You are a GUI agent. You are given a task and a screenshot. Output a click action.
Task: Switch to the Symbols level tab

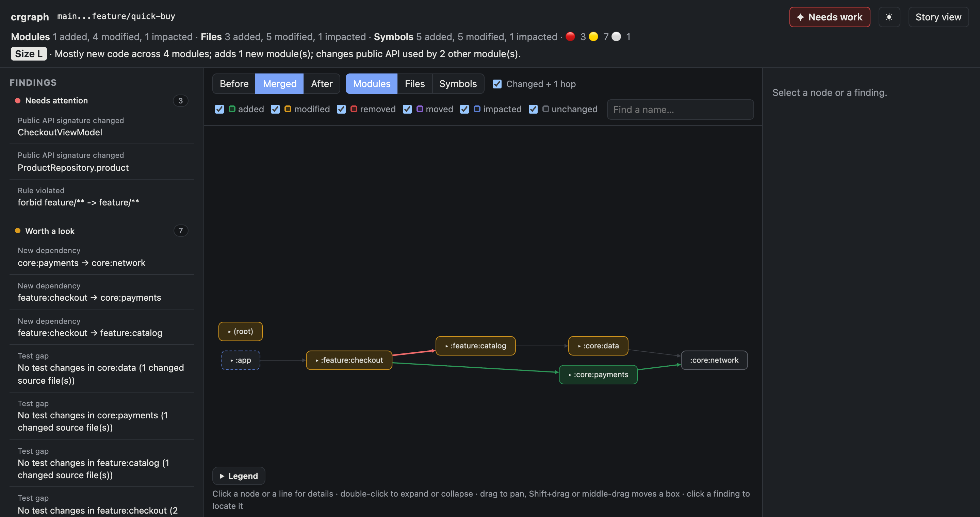(x=458, y=84)
